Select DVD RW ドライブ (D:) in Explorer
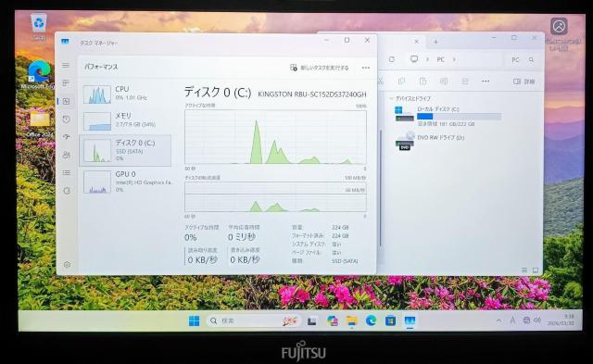 point(430,140)
